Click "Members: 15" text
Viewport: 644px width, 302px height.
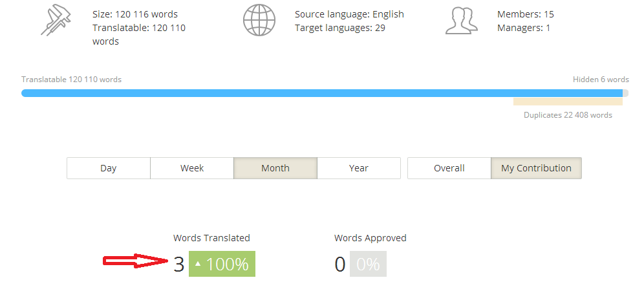pos(525,14)
